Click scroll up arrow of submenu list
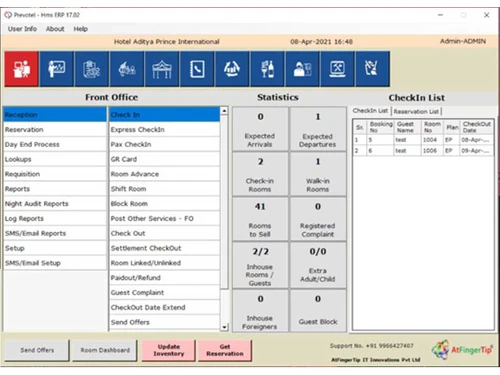 (224, 111)
